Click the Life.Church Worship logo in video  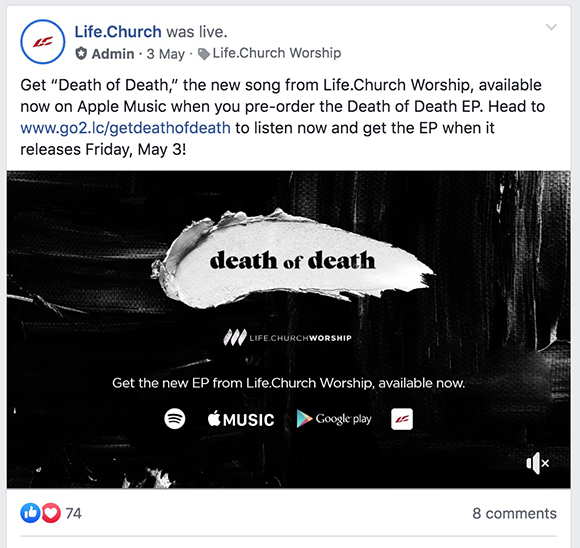(x=287, y=337)
